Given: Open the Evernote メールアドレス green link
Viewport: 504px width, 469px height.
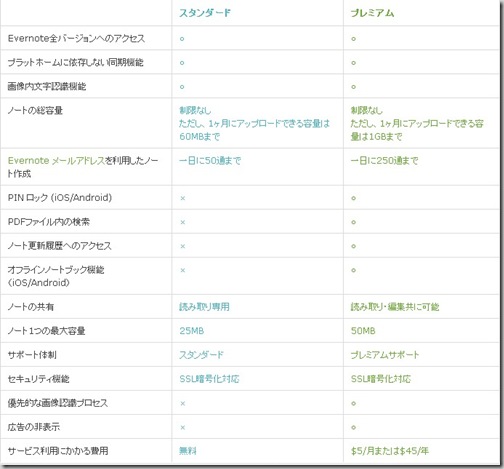Looking at the screenshot, I should tap(56, 161).
